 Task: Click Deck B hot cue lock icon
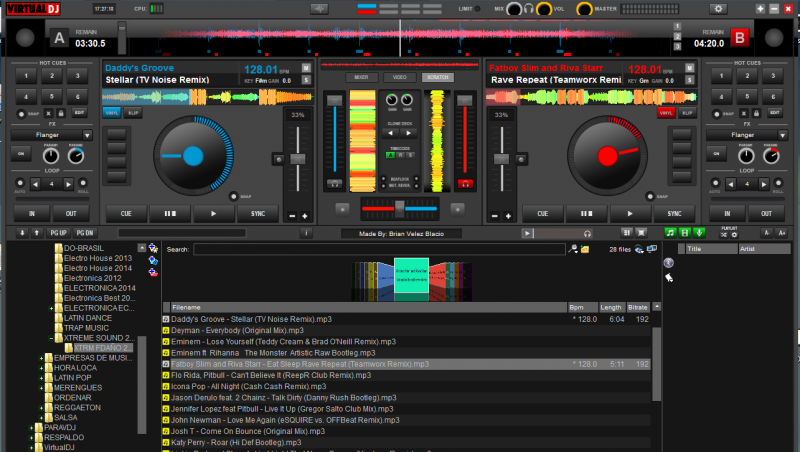click(756, 113)
